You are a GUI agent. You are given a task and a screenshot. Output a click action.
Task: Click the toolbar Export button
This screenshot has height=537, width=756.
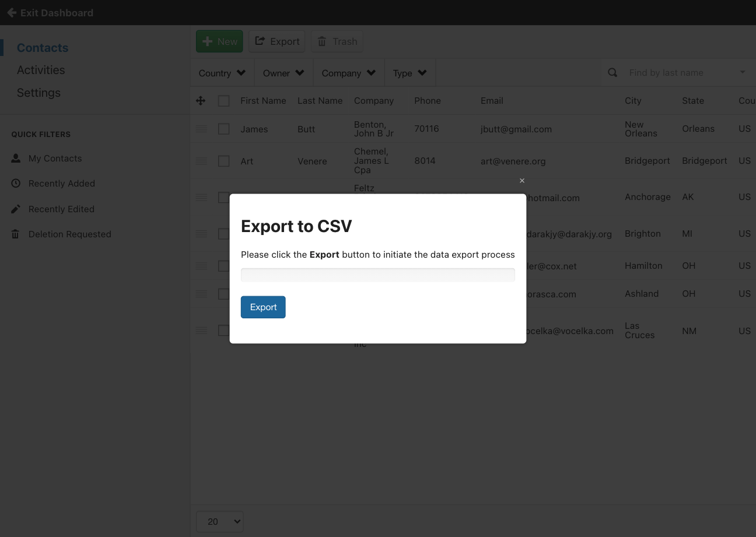pos(277,41)
